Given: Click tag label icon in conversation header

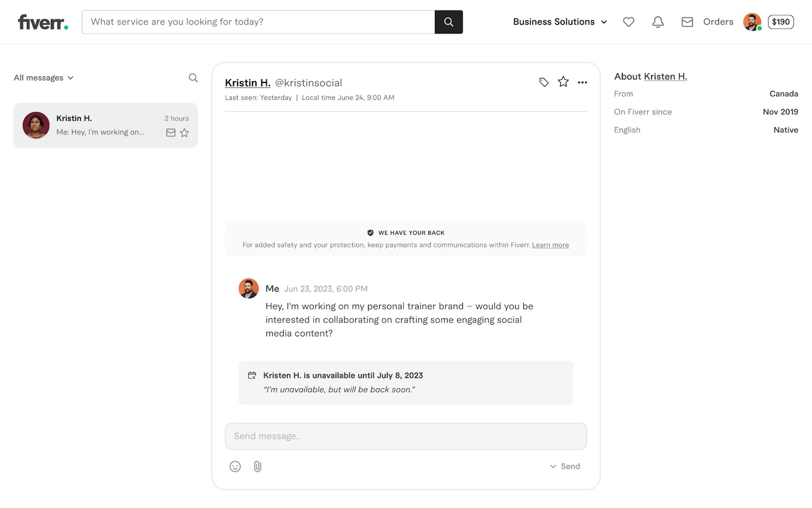Looking at the screenshot, I should (x=544, y=82).
